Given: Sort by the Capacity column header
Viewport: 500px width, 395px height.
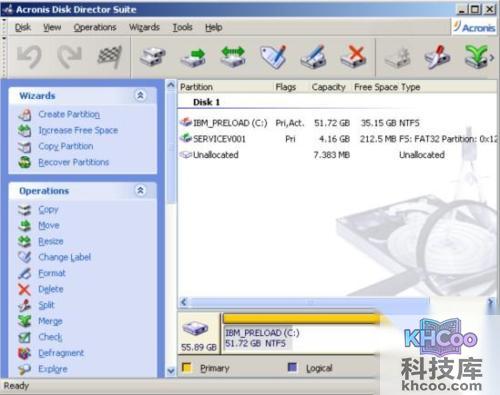Looking at the screenshot, I should (329, 87).
